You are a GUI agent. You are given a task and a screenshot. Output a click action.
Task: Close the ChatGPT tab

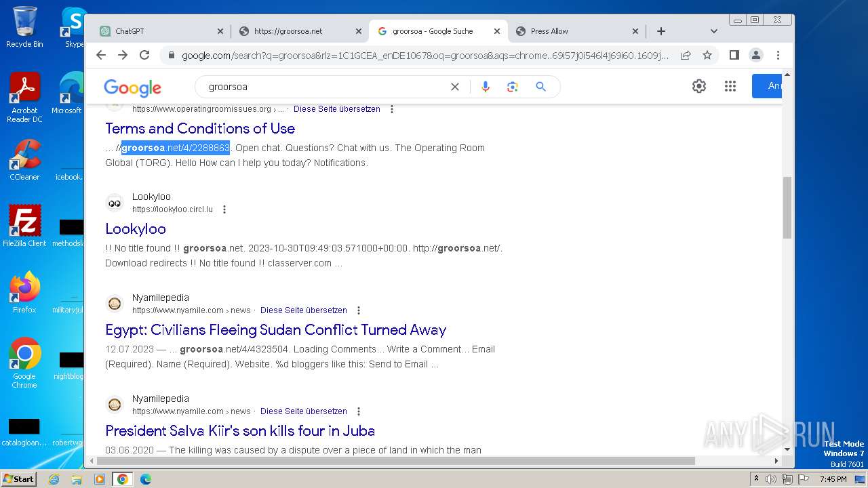point(220,31)
